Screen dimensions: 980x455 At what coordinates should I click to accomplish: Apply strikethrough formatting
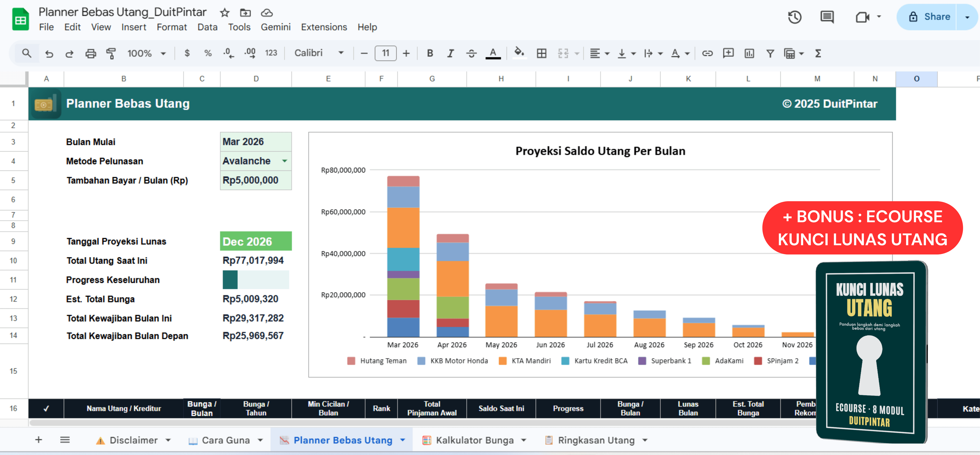point(471,53)
